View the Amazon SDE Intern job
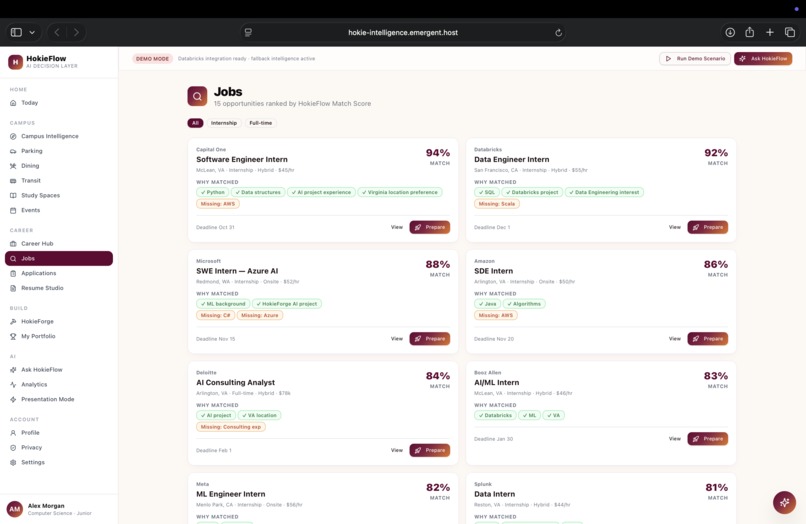Screen dimensions: 806x524 [x=674, y=339]
